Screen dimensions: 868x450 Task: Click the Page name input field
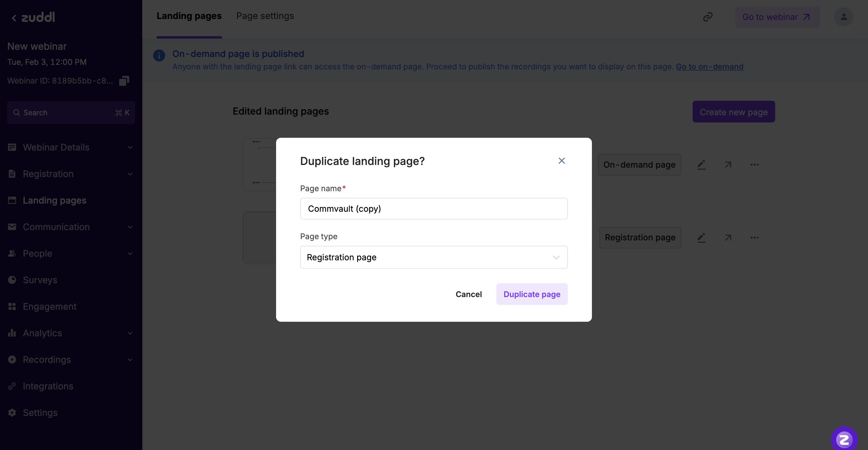coord(434,209)
